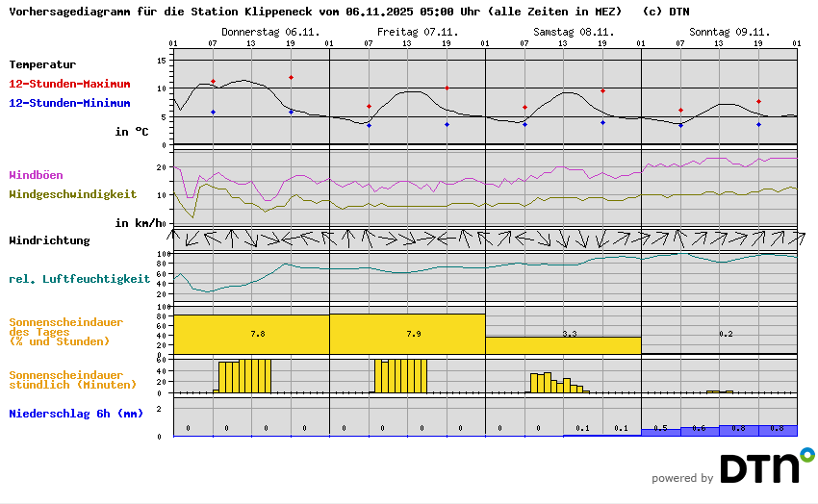Select the 'Sonntag 09.11.' day header

[x=729, y=33]
